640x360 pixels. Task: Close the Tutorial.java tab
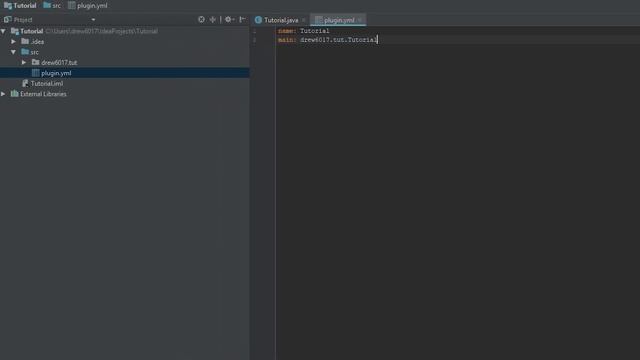(x=304, y=20)
